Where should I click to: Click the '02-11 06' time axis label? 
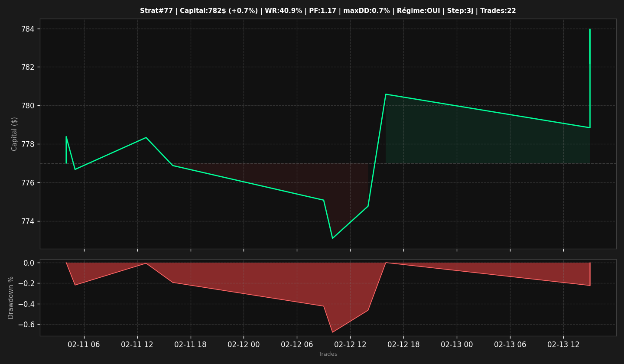click(84, 344)
